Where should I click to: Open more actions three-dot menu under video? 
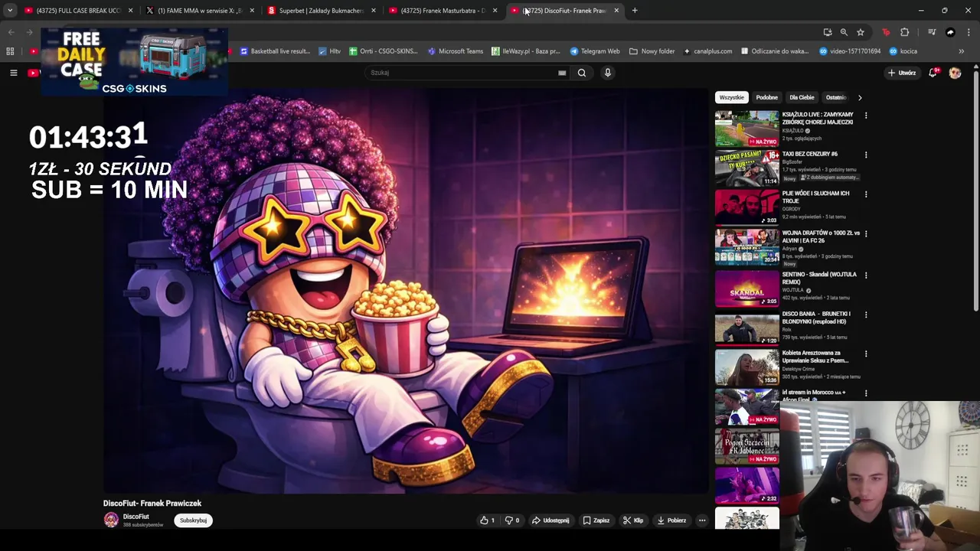click(x=702, y=520)
